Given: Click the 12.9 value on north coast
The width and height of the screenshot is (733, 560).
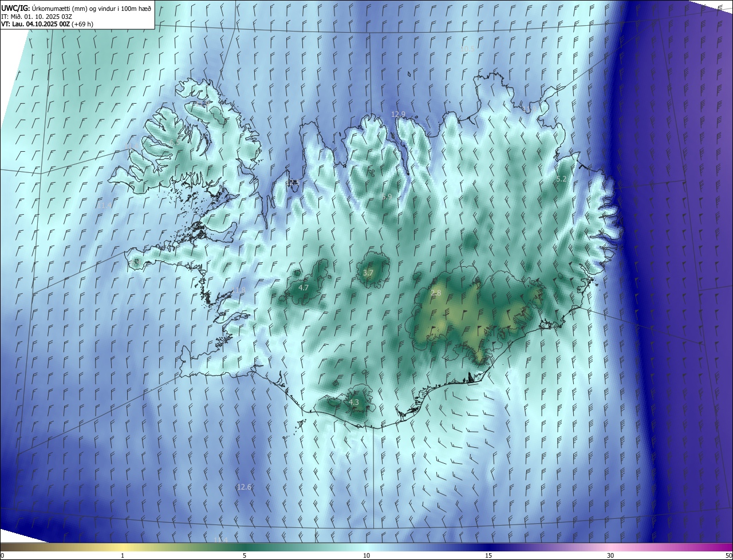Looking at the screenshot, I should (x=398, y=115).
